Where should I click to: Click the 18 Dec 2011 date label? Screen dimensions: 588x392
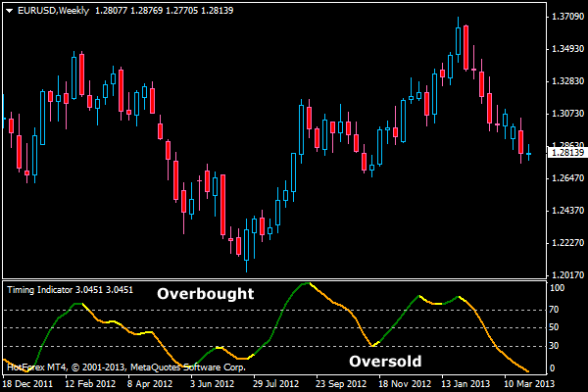pyautogui.click(x=29, y=384)
